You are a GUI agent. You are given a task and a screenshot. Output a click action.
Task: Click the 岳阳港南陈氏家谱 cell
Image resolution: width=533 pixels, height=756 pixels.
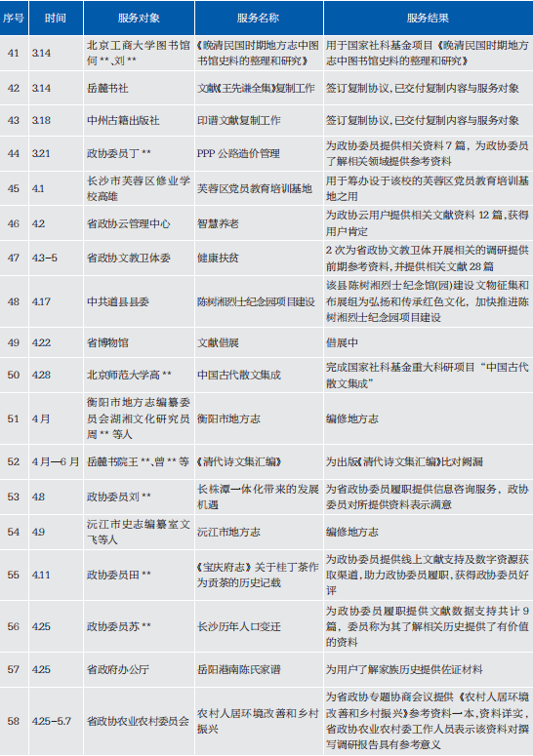coord(259,670)
